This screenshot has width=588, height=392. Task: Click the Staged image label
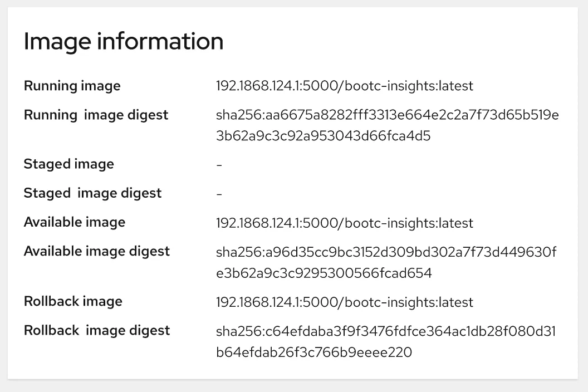68,164
